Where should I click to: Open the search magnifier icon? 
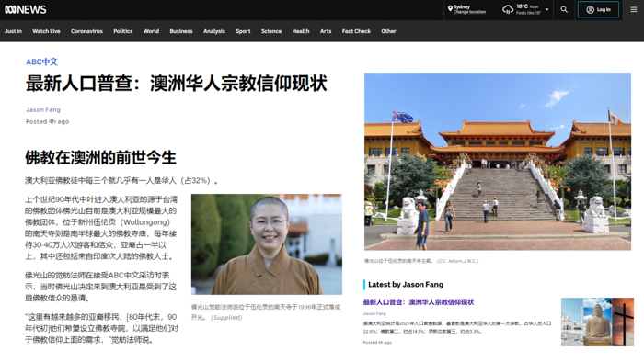pyautogui.click(x=564, y=9)
